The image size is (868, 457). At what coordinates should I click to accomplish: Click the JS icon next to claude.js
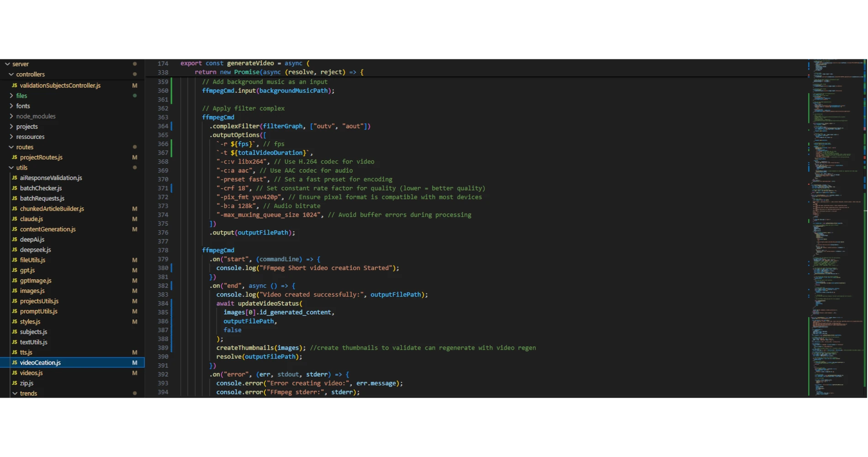(15, 219)
